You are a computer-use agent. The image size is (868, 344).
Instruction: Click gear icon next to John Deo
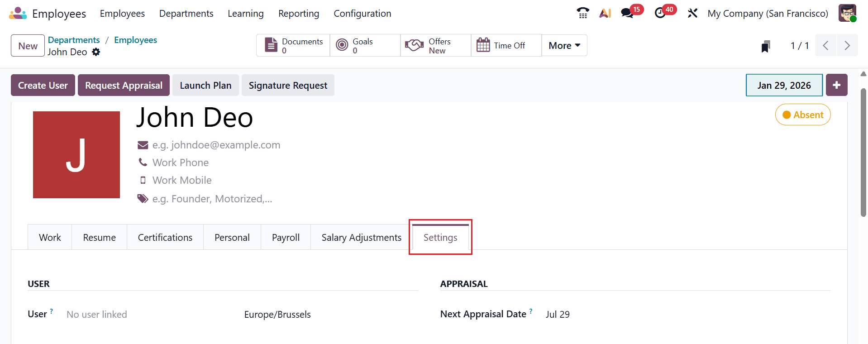click(96, 52)
